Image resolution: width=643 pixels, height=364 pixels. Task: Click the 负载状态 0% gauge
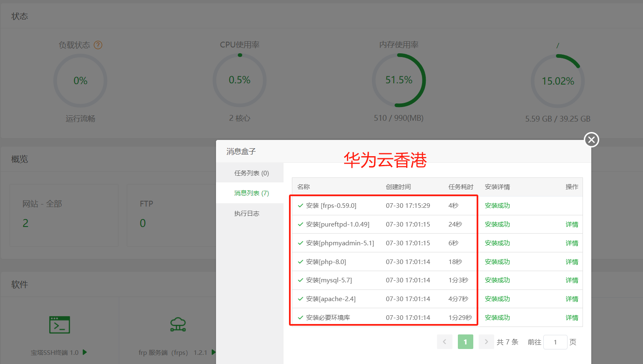click(80, 80)
